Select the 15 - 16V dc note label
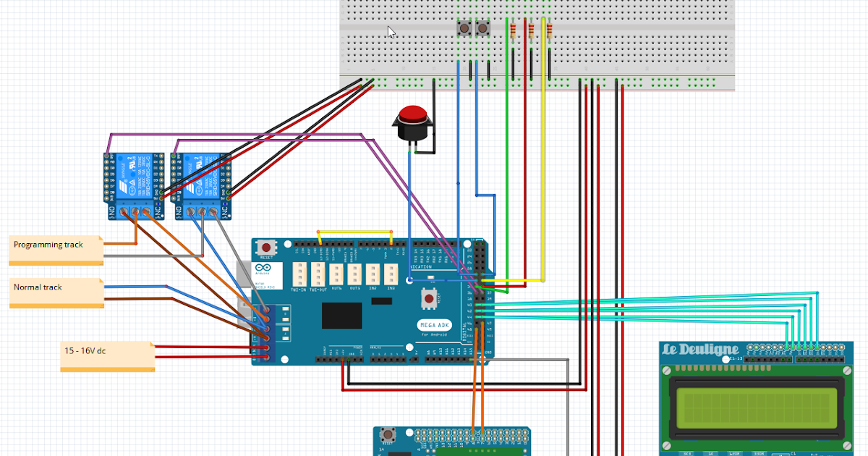The width and height of the screenshot is (868, 456). point(85,350)
